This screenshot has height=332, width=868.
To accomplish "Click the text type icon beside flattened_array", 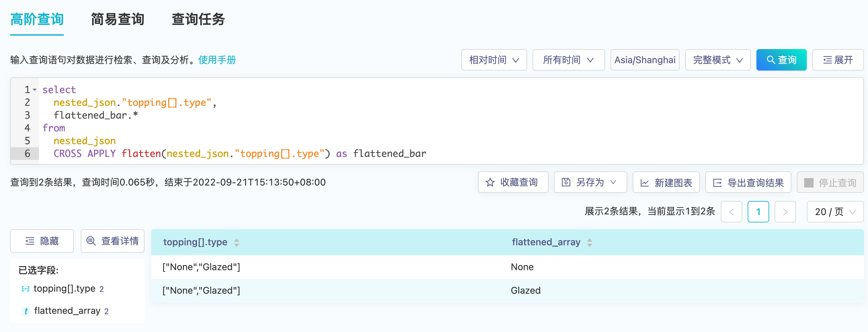I will [x=26, y=311].
